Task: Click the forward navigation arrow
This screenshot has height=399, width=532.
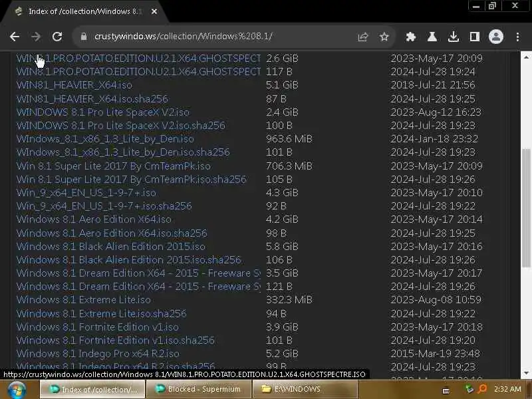Action: click(36, 37)
